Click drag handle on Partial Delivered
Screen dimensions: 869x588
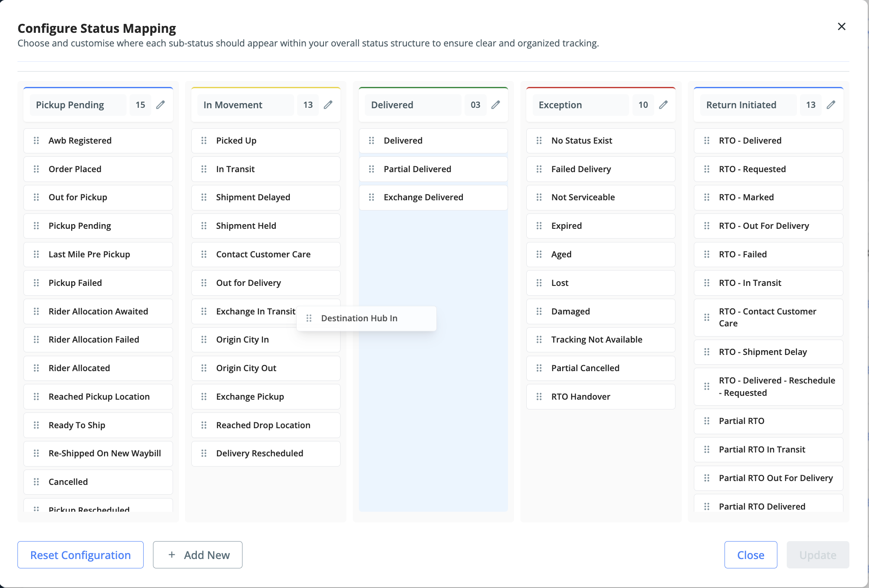[372, 169]
